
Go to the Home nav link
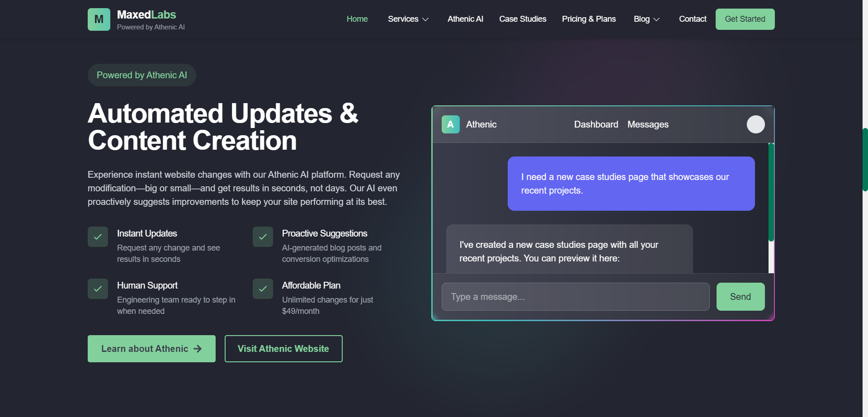coord(357,19)
